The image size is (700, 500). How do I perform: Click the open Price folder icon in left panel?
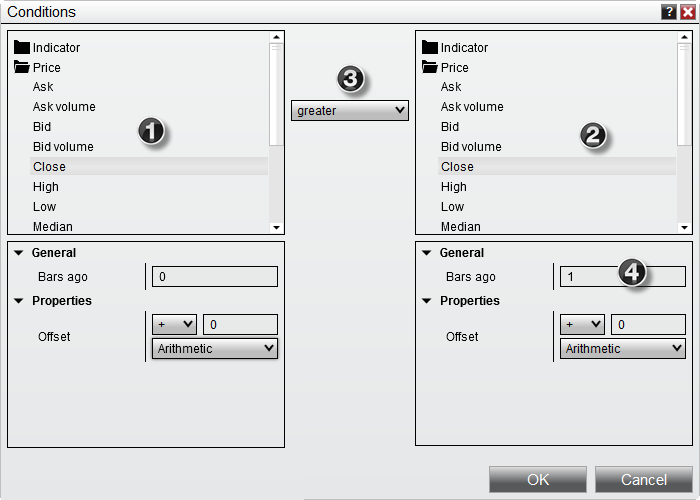[21, 67]
